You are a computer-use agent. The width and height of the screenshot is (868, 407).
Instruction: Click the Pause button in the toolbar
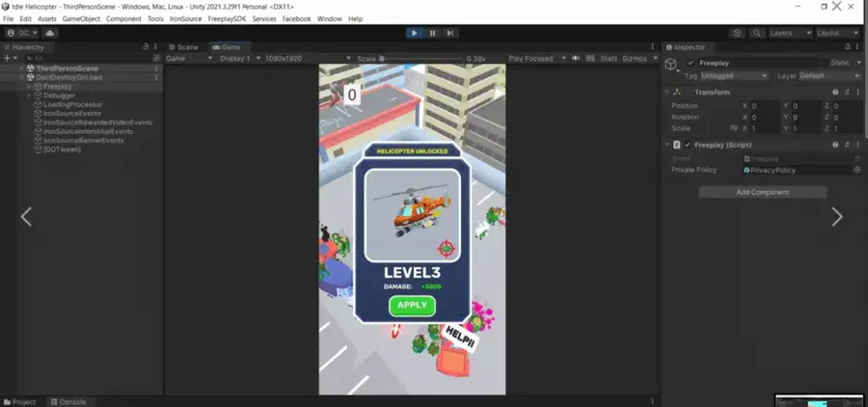pos(432,33)
